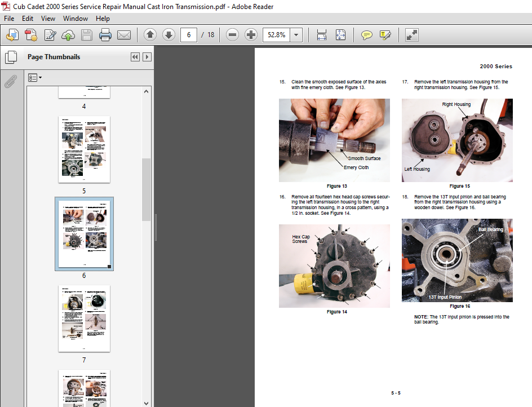Viewport: 532px width, 407px height.
Task: Send file by email envelope icon
Action: [x=124, y=34]
